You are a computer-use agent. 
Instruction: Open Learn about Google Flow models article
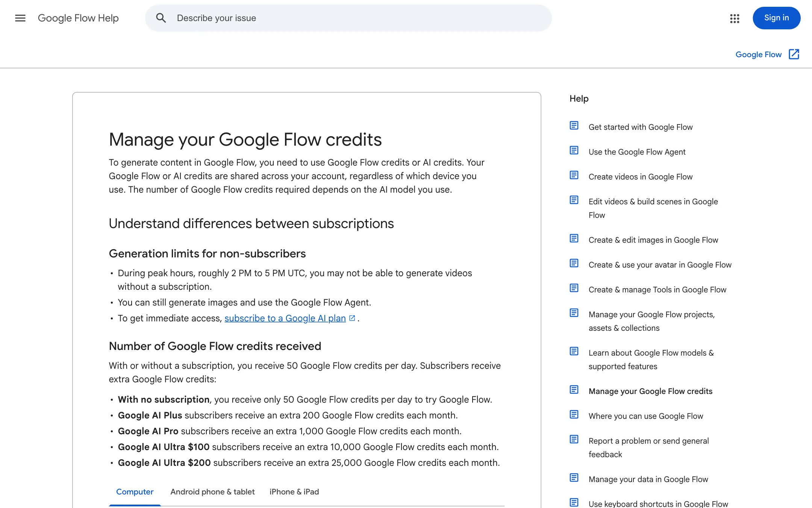tap(651, 360)
